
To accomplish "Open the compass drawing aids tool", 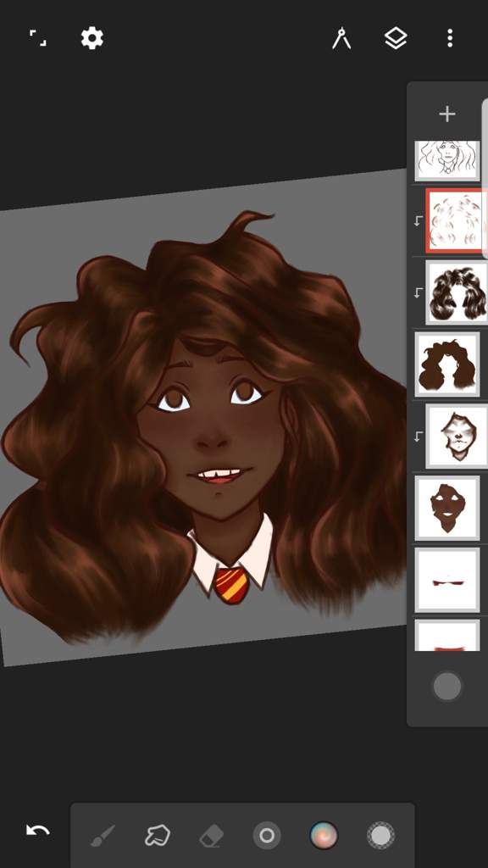I will 341,38.
